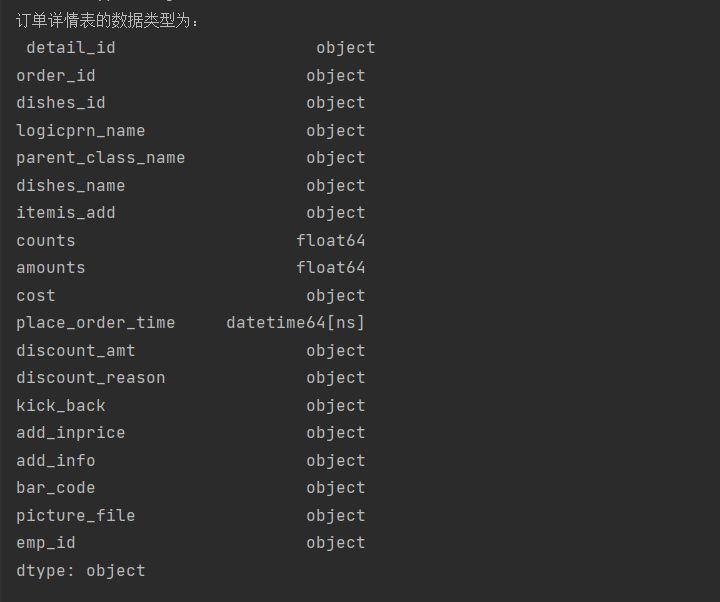Click the place_order_time column name
The image size is (720, 602).
(x=96, y=323)
